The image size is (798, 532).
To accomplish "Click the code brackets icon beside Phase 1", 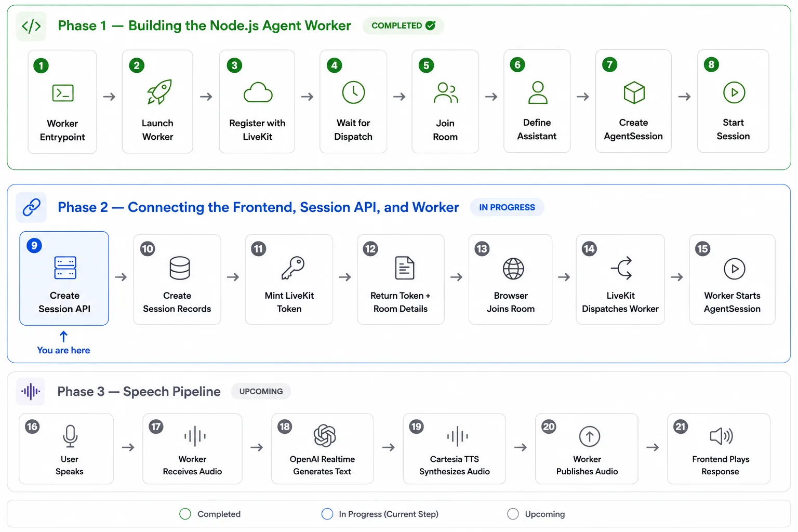I will [x=31, y=26].
